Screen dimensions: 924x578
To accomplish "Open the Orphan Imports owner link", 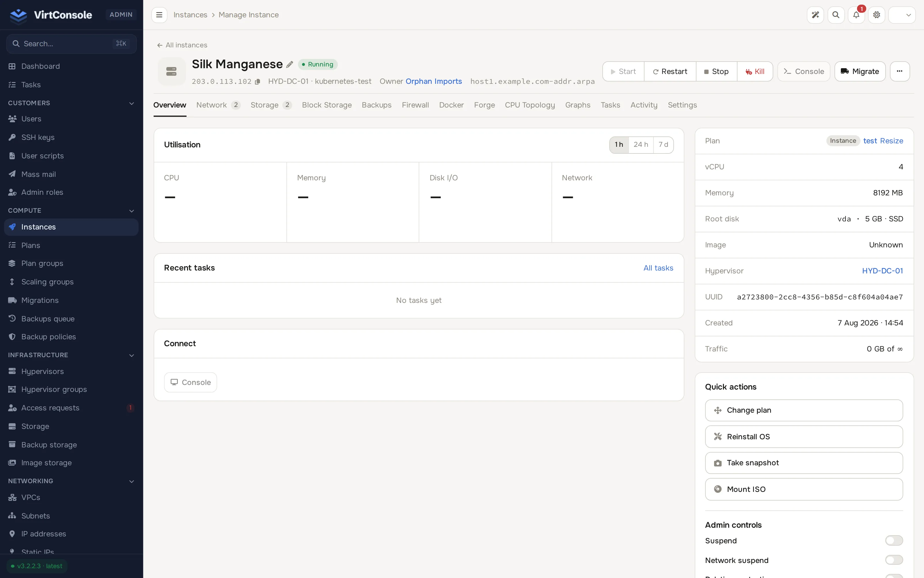I will coord(433,81).
